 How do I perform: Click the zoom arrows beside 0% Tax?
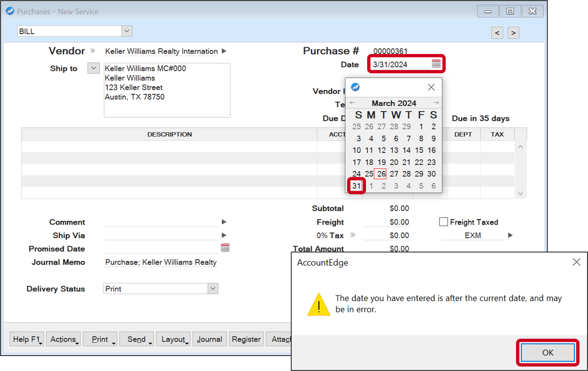click(353, 235)
